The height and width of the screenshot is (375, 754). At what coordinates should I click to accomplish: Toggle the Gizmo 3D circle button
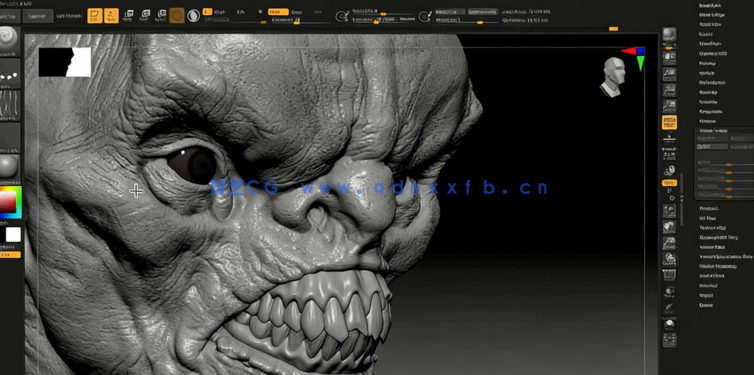point(176,15)
